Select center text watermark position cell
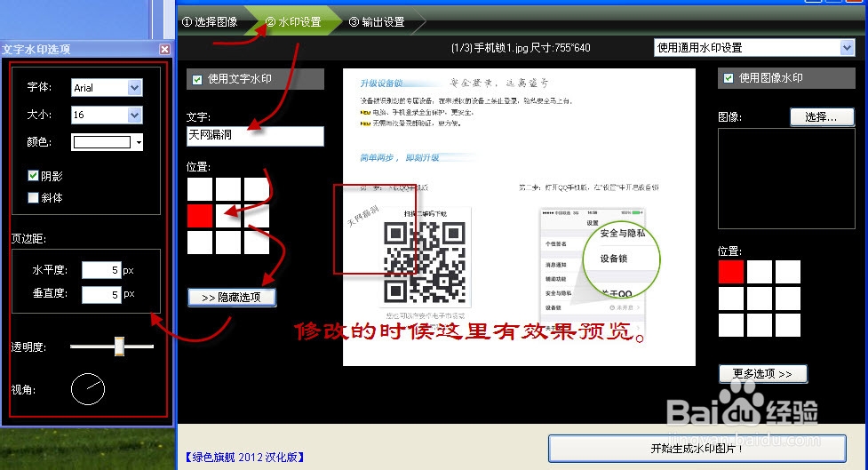 click(x=228, y=216)
